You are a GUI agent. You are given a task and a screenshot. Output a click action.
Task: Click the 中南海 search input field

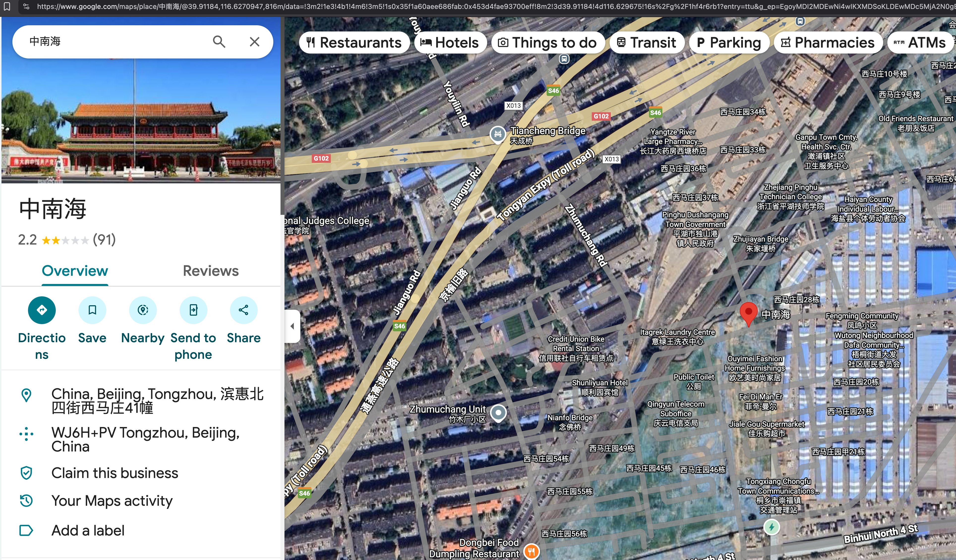114,42
